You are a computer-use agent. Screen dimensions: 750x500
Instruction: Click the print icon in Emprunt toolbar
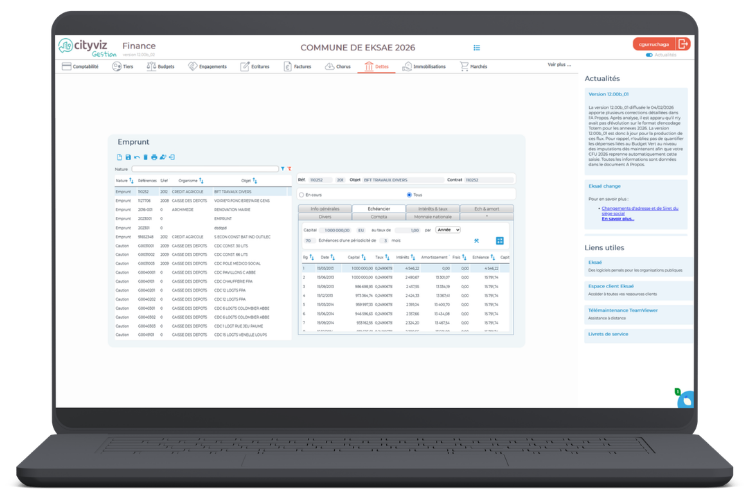[153, 157]
